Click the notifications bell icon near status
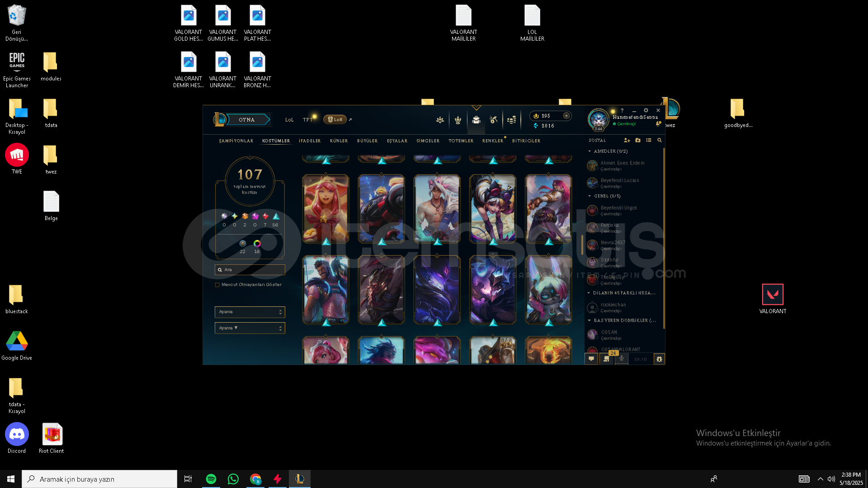The width and height of the screenshot is (868, 488). (x=658, y=123)
